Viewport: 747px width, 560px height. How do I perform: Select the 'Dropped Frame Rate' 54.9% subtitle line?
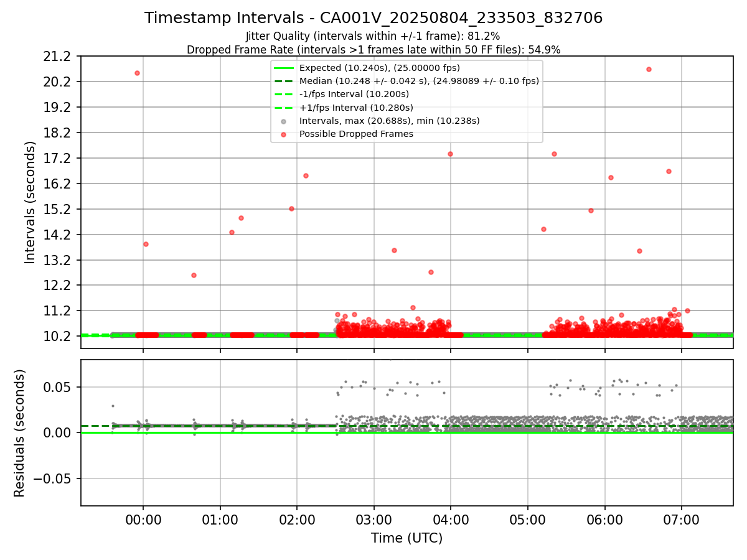click(374, 50)
